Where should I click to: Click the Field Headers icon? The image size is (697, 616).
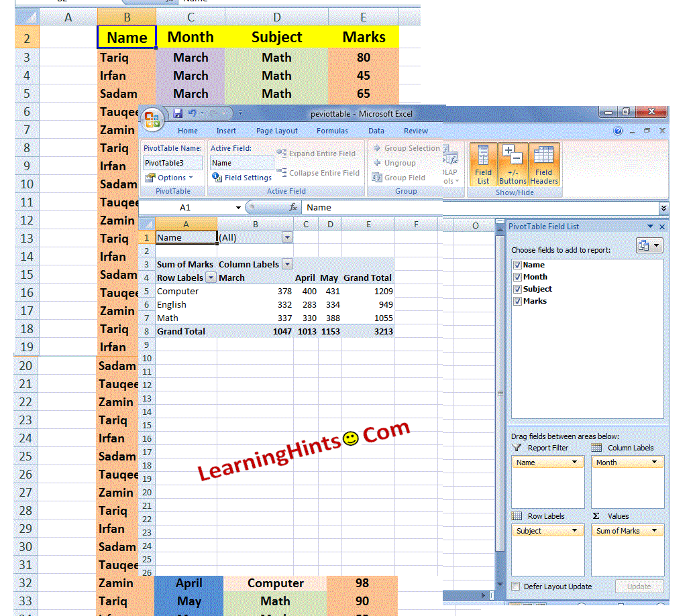pos(543,163)
